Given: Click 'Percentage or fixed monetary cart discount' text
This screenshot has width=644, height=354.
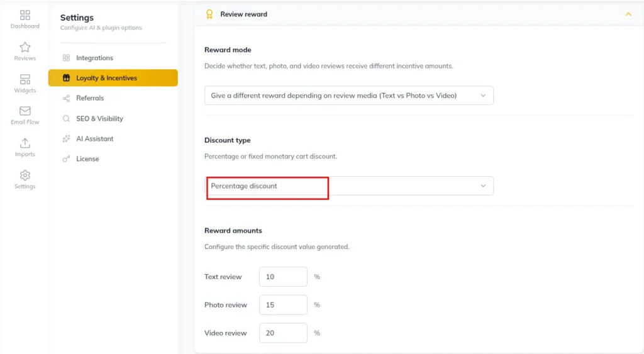Looking at the screenshot, I should tap(270, 157).
